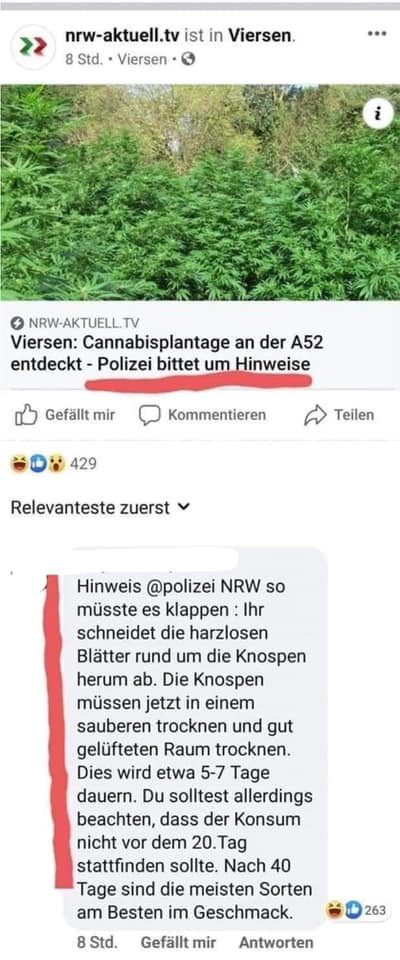This screenshot has height=960, width=400.
Task: Click the 8 Std. timestamp under the comment
Action: [x=97, y=942]
